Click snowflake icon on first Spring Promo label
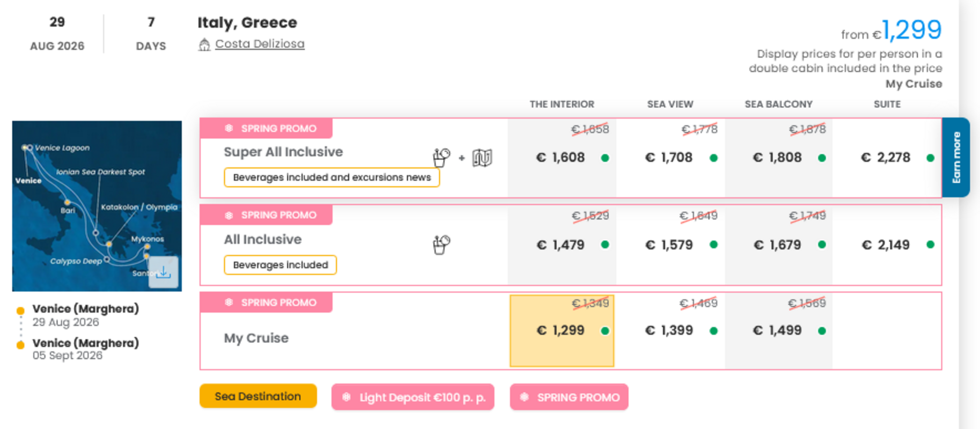Screen dimensions: 980x429 point(229,128)
